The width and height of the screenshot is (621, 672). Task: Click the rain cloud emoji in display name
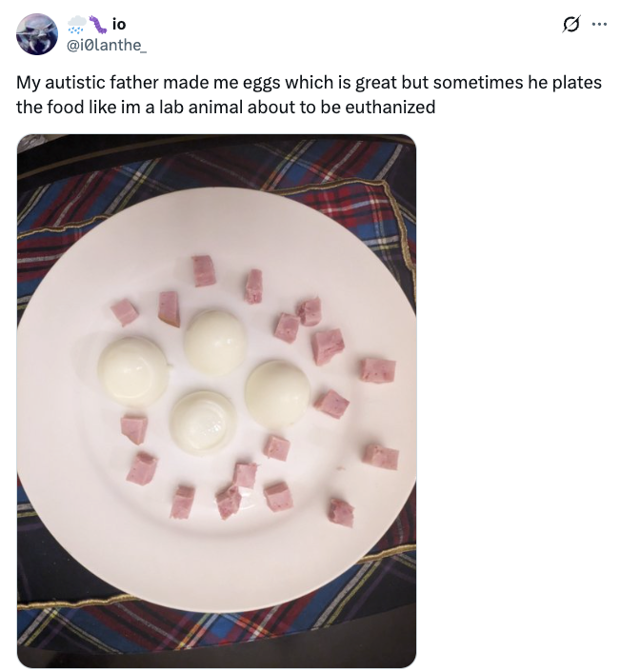(75, 24)
